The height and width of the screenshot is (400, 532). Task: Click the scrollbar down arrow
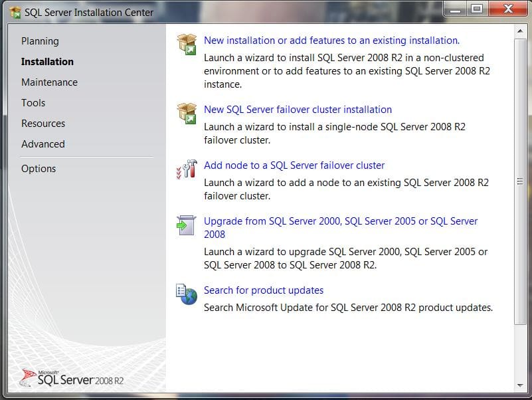(520, 385)
